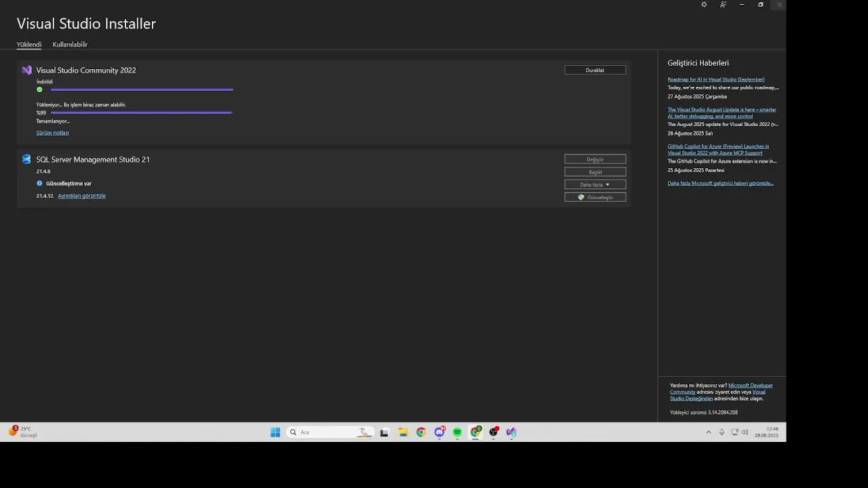Screen dimensions: 868x488
Task: Click the Visual Studio Community 2022 logo
Action: [26, 70]
